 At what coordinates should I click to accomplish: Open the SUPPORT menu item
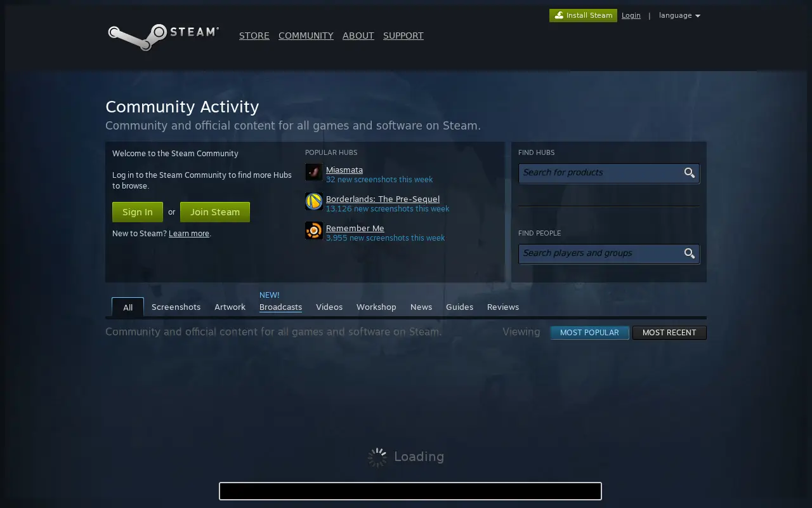click(403, 36)
